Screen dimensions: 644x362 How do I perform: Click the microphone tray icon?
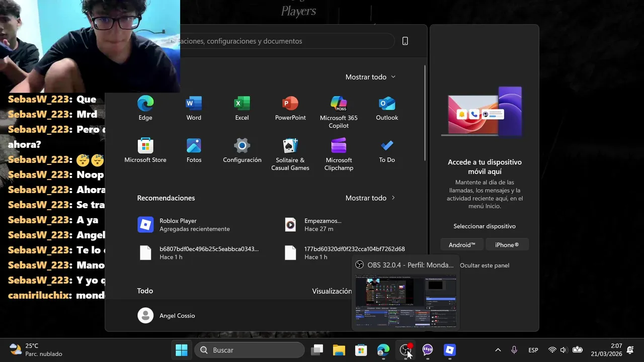click(514, 350)
